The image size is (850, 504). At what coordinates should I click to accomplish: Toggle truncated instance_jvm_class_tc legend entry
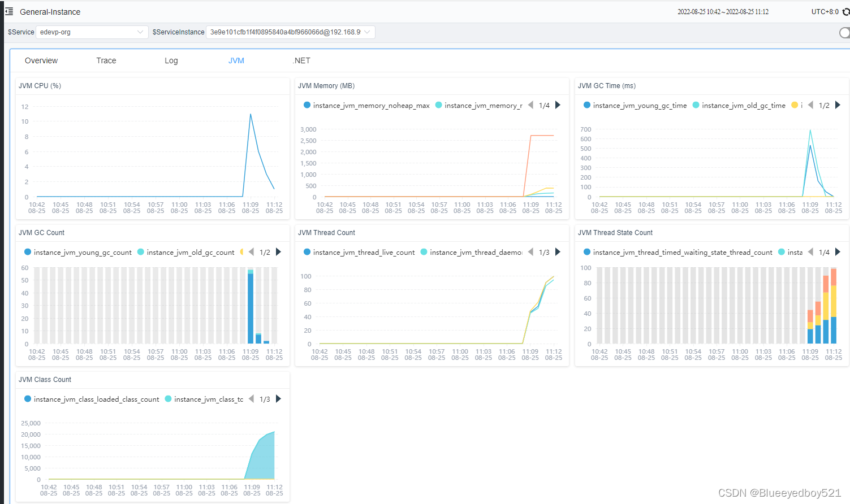click(204, 399)
